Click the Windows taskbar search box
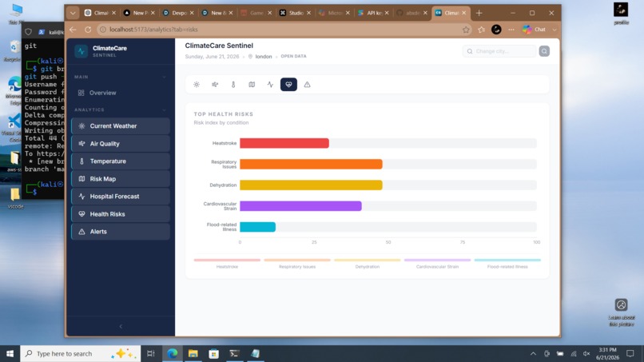Image resolution: width=644 pixels, height=362 pixels. point(80,353)
